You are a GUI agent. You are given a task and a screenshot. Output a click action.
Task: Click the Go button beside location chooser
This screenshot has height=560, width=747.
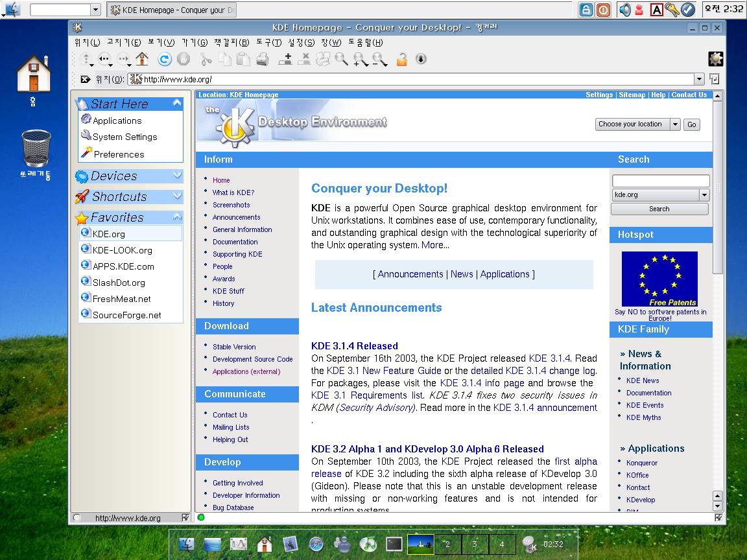click(692, 124)
